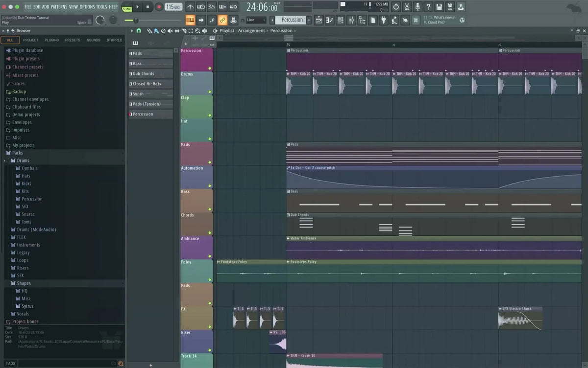The height and width of the screenshot is (368, 588).
Task: Select the Dub Chords pattern in picker
Action: 150,74
